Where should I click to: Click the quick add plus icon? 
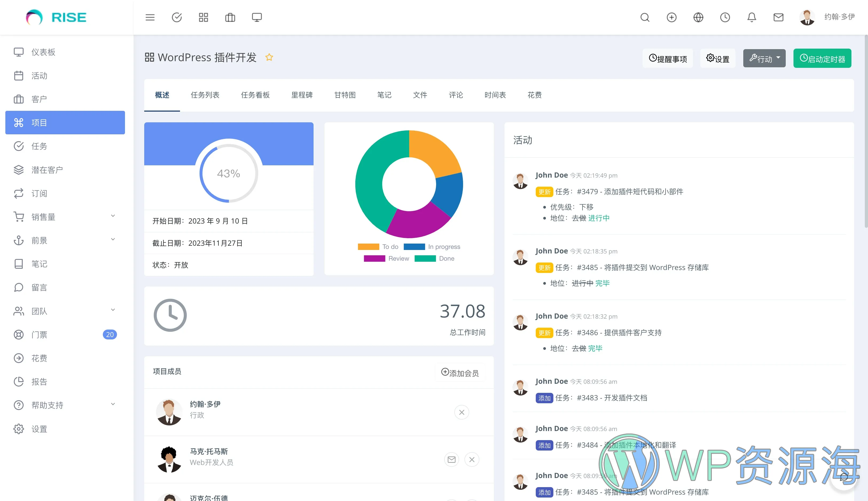click(671, 17)
